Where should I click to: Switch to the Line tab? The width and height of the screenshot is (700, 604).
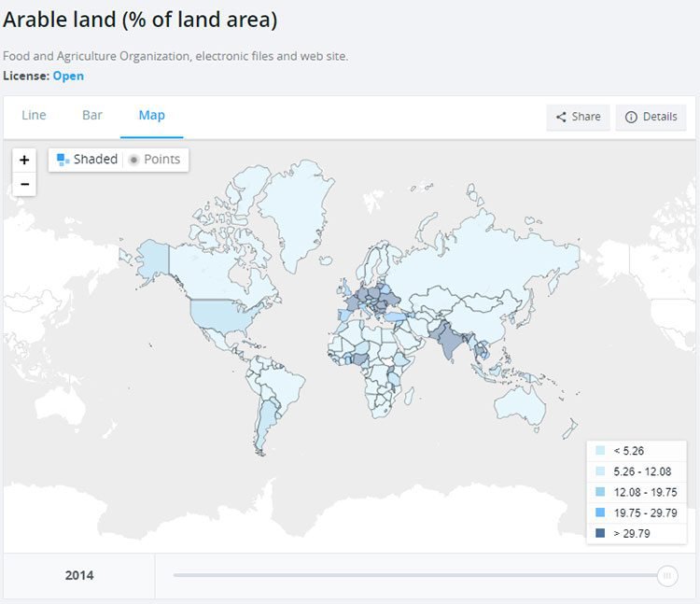(x=34, y=115)
